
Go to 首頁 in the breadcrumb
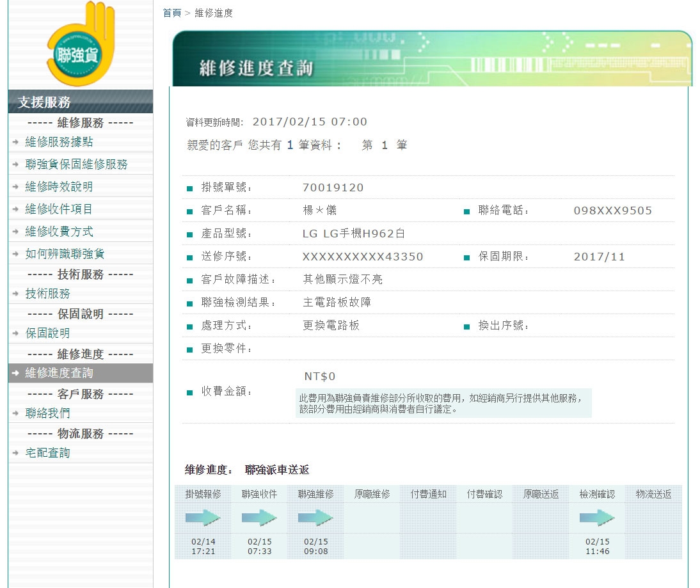coord(171,13)
